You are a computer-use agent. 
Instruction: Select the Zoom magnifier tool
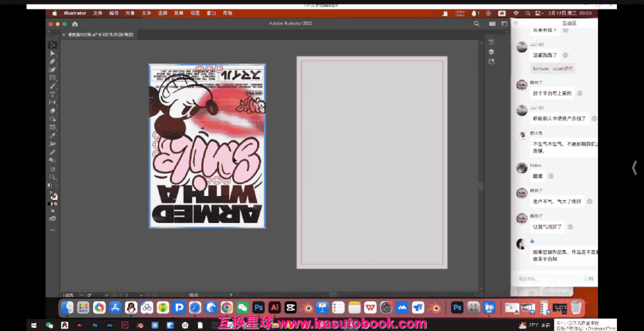click(x=53, y=177)
